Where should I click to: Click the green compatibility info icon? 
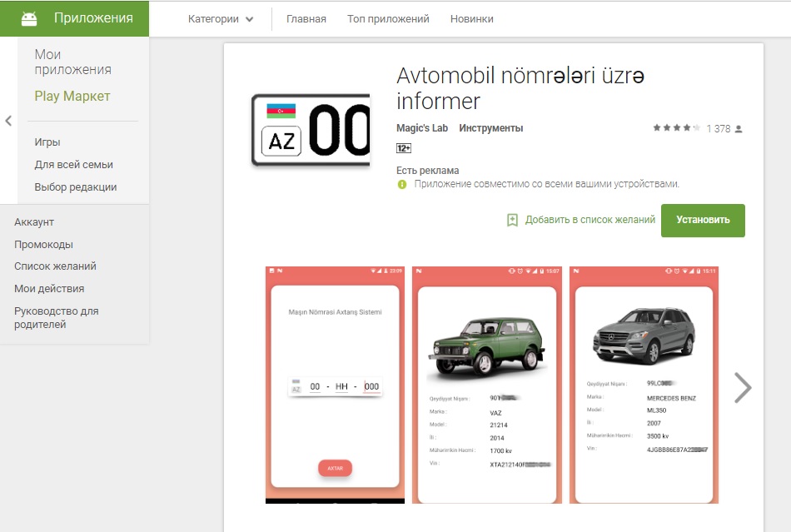[402, 185]
